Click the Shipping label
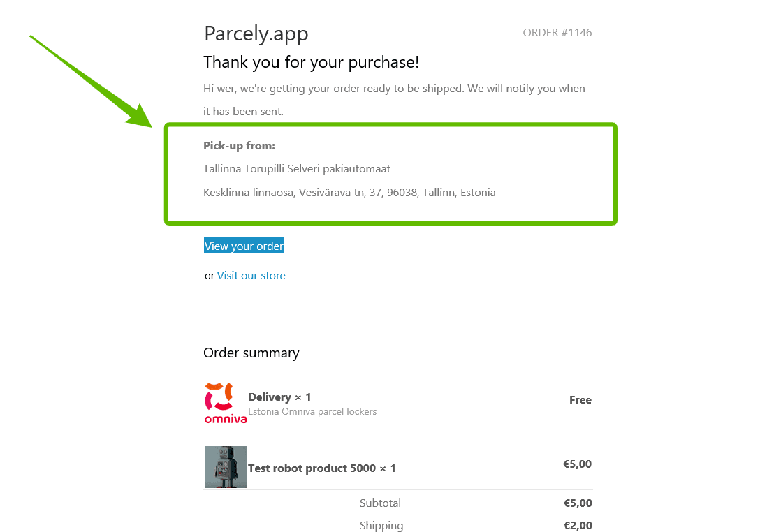Image resolution: width=767 pixels, height=532 pixels. [x=381, y=526]
